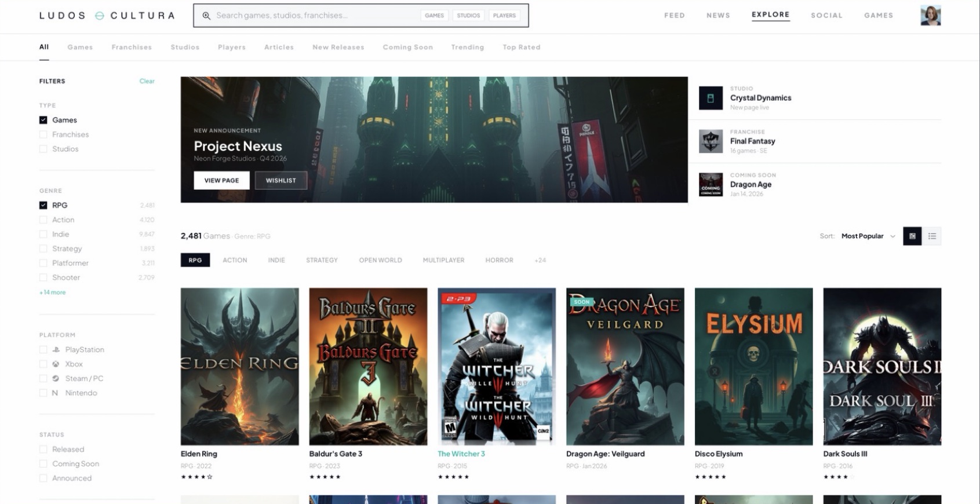Enable the Franchises type filter
The height and width of the screenshot is (504, 980).
[43, 134]
